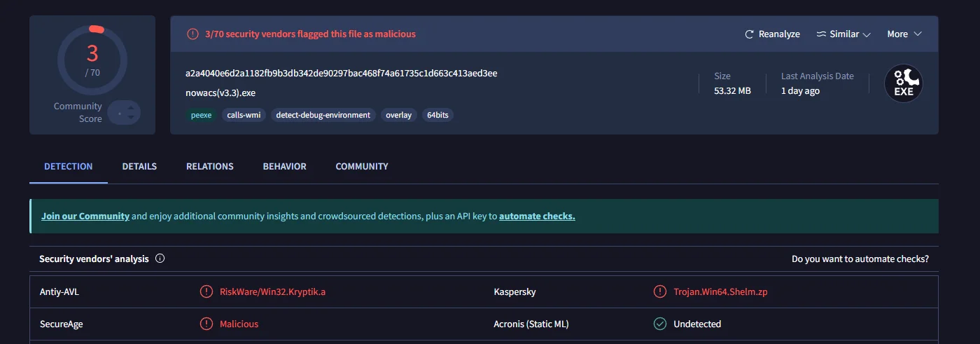
Task: Follow the Join our Community link
Action: tap(85, 216)
